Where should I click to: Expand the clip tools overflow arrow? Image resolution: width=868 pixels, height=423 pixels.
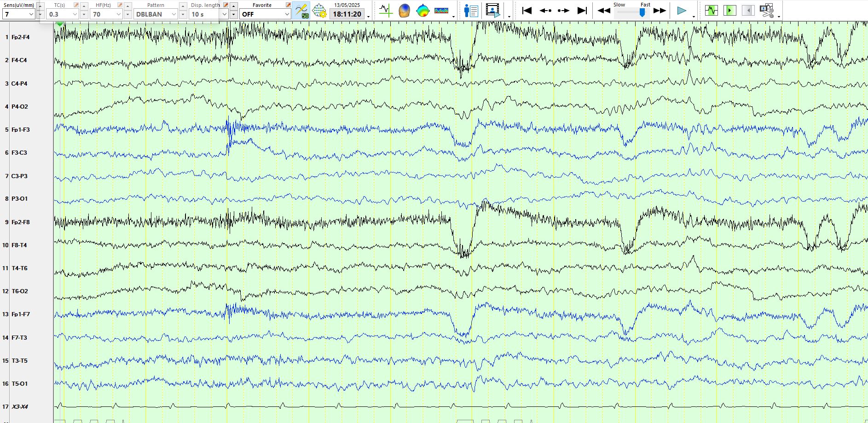pyautogui.click(x=779, y=17)
